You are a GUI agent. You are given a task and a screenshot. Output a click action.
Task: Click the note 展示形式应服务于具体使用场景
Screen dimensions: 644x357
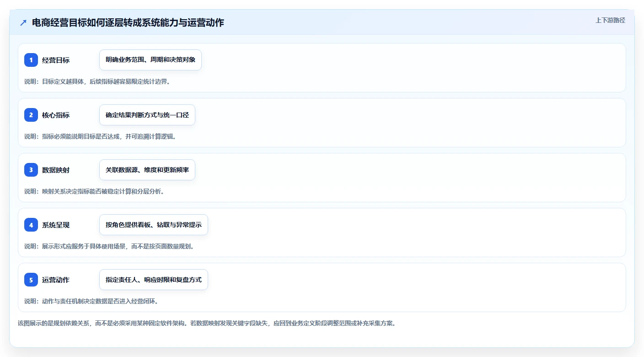[x=109, y=246]
